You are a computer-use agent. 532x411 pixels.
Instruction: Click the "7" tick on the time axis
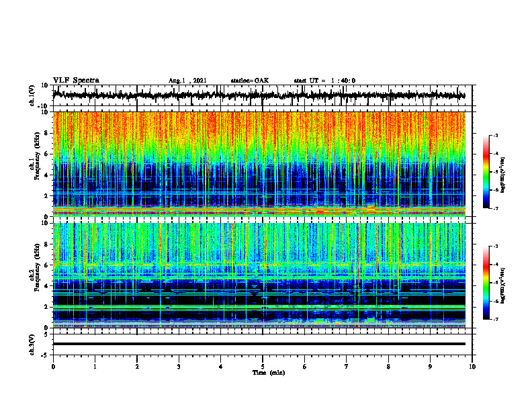tap(347, 367)
